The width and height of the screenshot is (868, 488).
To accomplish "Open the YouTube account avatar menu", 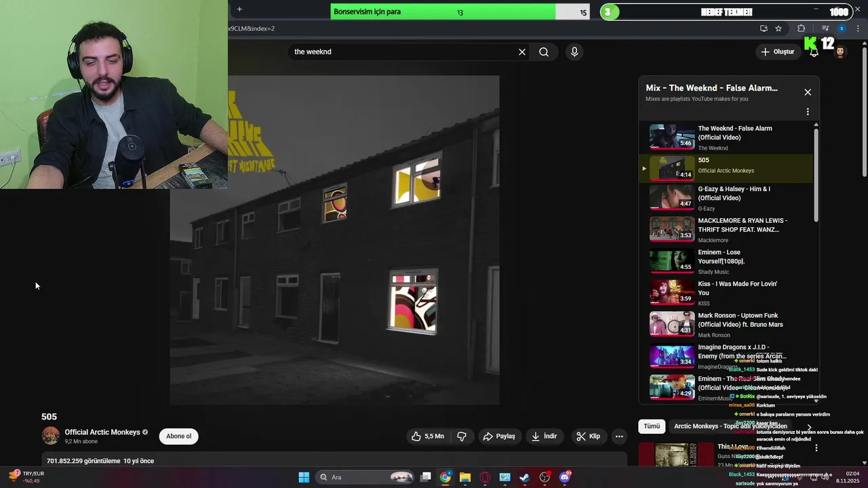I will click(x=840, y=52).
